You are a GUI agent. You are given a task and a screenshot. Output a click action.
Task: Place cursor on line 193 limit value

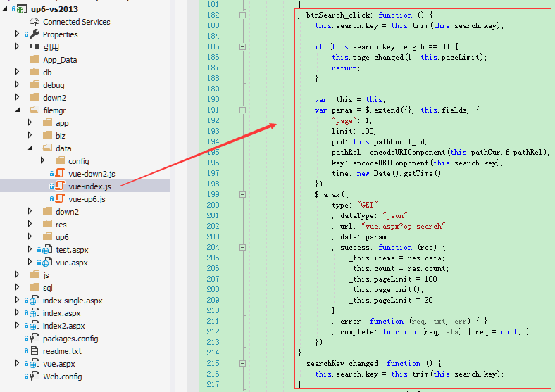click(368, 132)
